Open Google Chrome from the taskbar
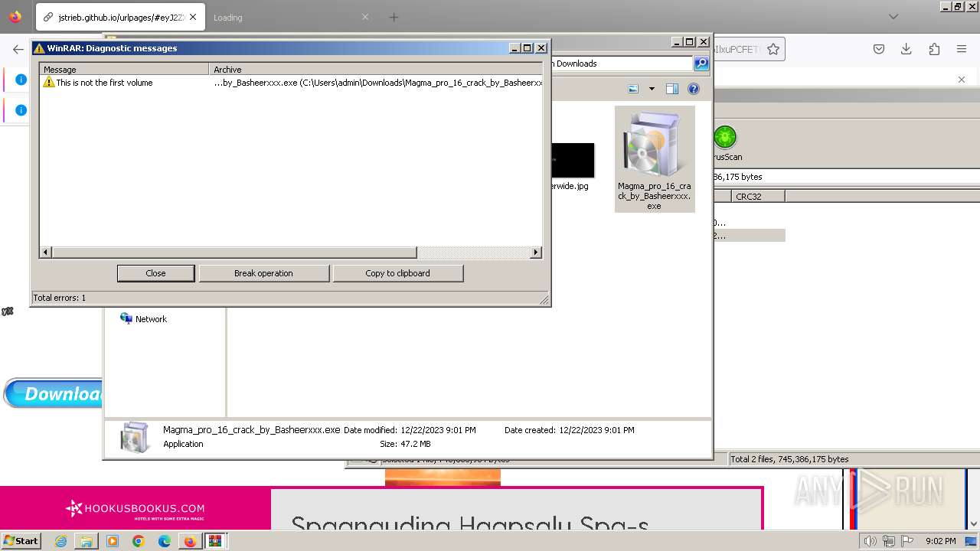The width and height of the screenshot is (980, 551). click(139, 541)
